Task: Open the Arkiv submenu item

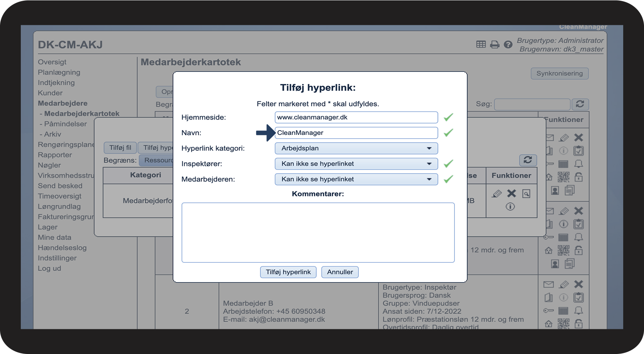Action: pyautogui.click(x=52, y=134)
